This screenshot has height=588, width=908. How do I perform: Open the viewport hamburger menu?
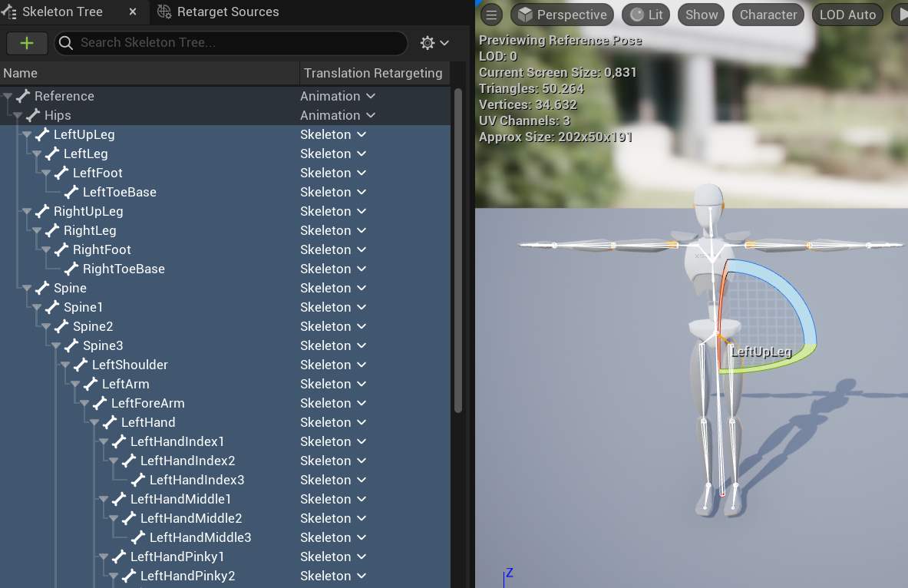(490, 15)
